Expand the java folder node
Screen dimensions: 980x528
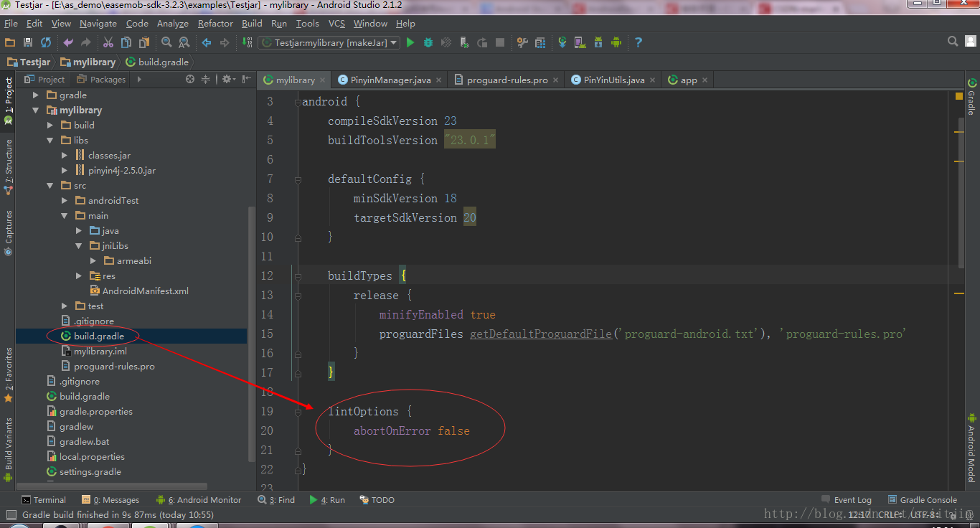pos(79,230)
